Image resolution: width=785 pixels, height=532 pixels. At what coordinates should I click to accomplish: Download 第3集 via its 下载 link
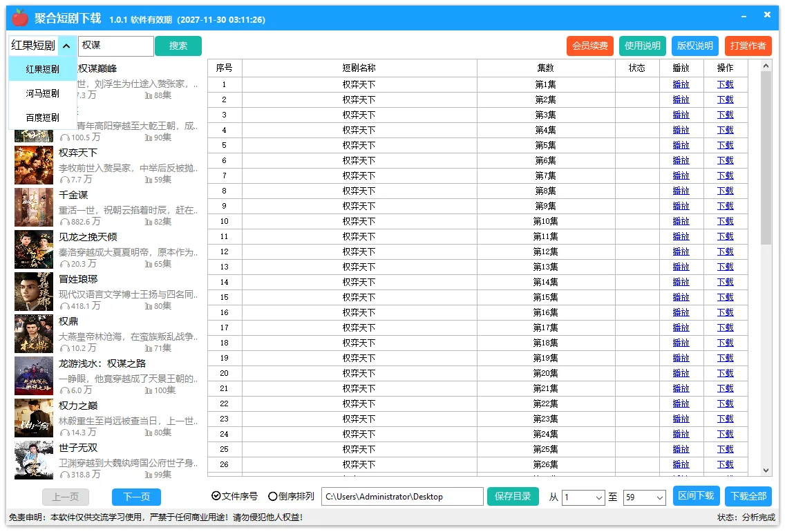point(726,114)
